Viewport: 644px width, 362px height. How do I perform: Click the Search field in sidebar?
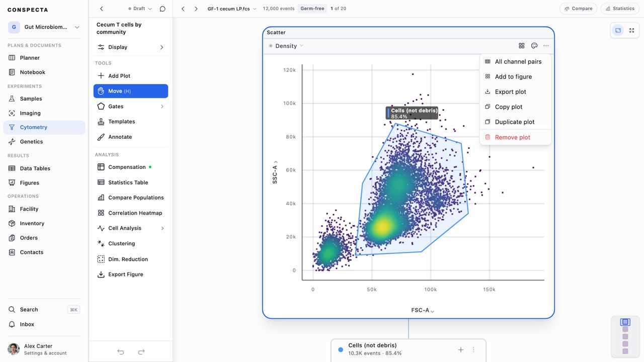tap(44, 310)
